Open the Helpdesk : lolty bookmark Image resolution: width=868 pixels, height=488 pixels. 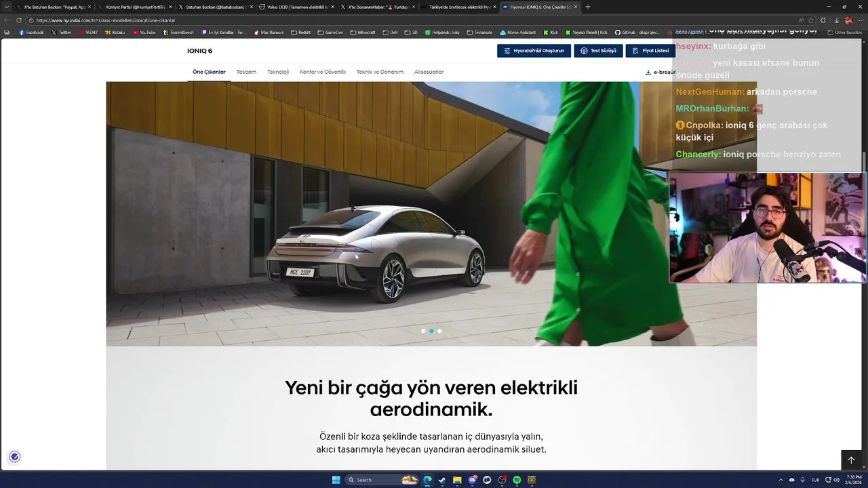pyautogui.click(x=442, y=32)
